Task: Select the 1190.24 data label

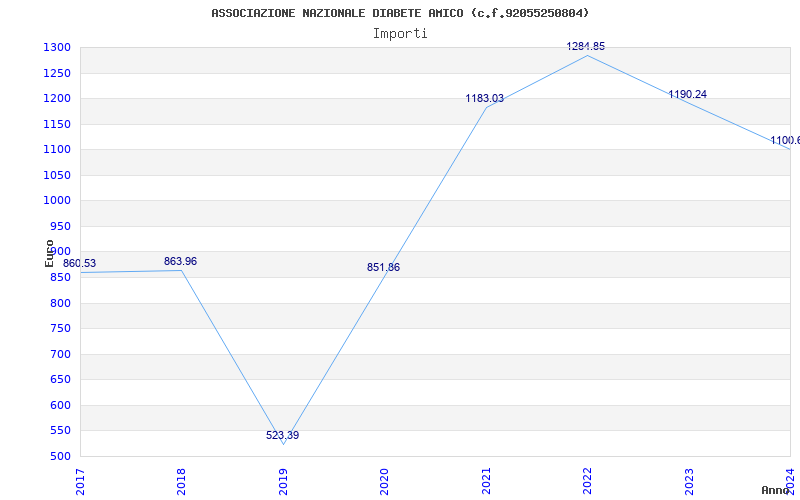Action: [687, 94]
